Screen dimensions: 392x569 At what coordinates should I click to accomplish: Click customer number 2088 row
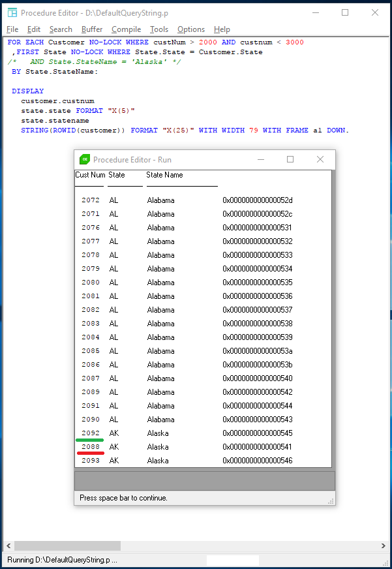tap(90, 447)
